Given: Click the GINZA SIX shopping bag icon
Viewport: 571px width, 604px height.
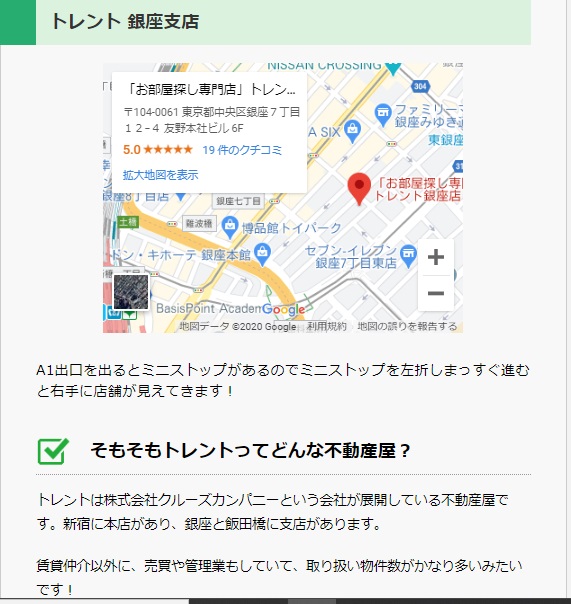Looking at the screenshot, I should [353, 131].
